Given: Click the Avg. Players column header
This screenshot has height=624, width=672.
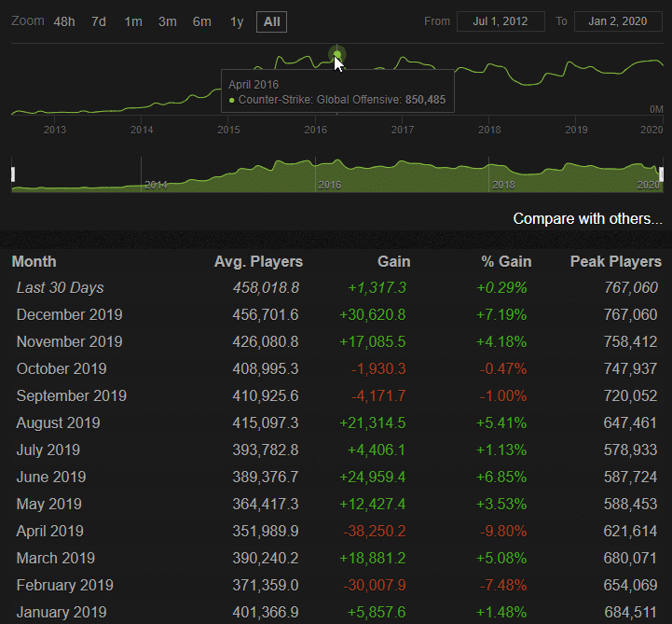Looking at the screenshot, I should tap(258, 261).
